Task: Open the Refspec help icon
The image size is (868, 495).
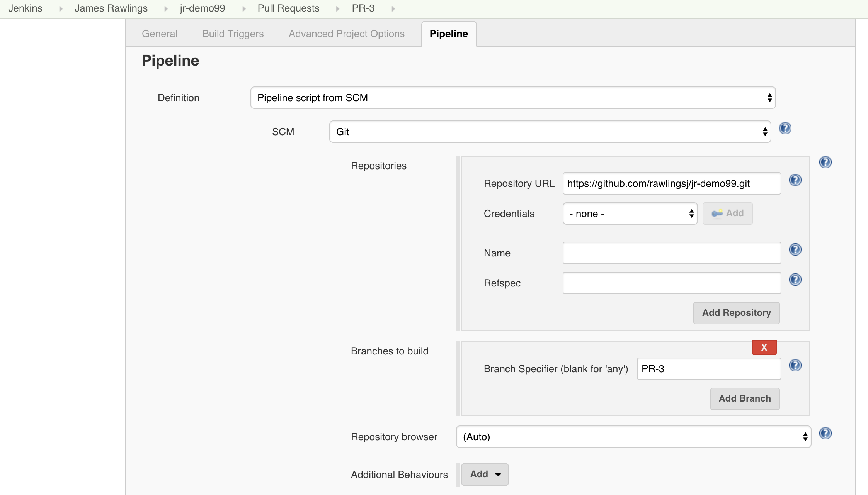Action: coord(796,279)
